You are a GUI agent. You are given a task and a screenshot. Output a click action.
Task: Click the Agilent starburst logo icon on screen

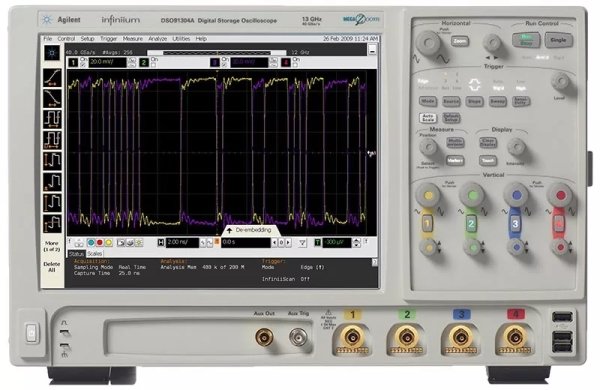[x=52, y=53]
